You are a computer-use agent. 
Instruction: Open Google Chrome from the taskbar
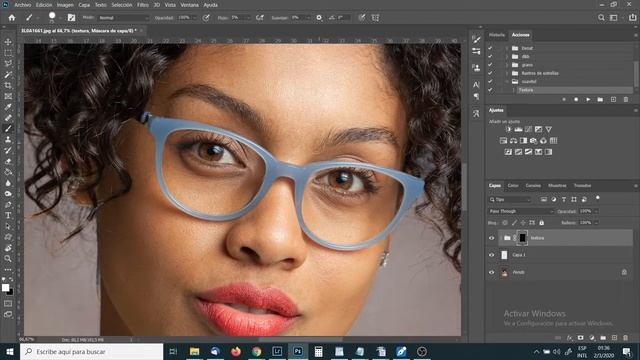256,351
